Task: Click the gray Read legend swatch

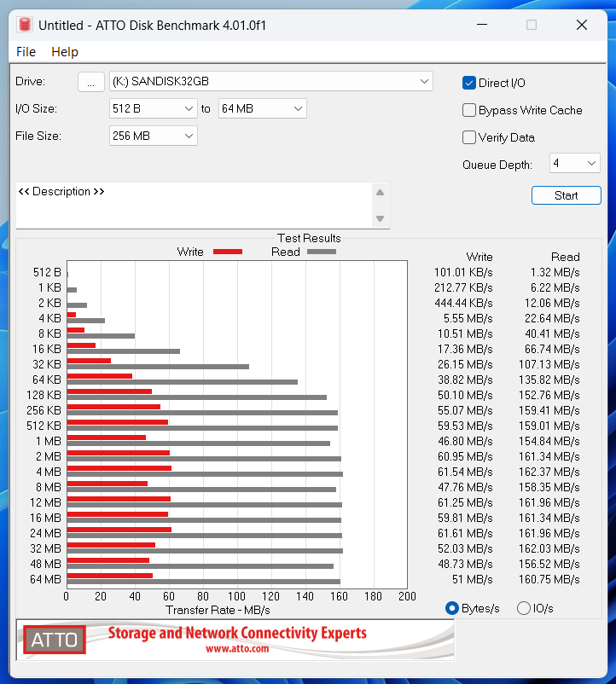Action: [x=322, y=252]
